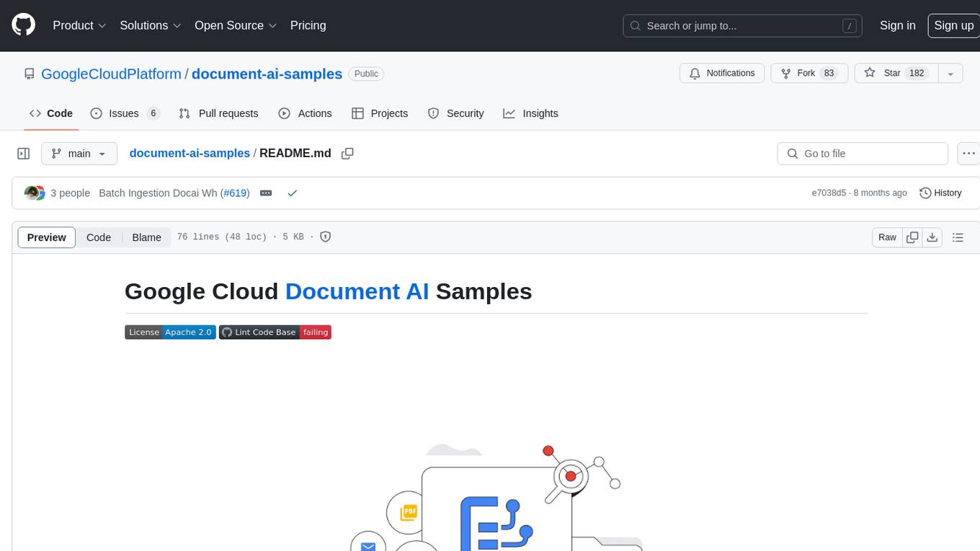Open the document outline list icon

coord(958,237)
